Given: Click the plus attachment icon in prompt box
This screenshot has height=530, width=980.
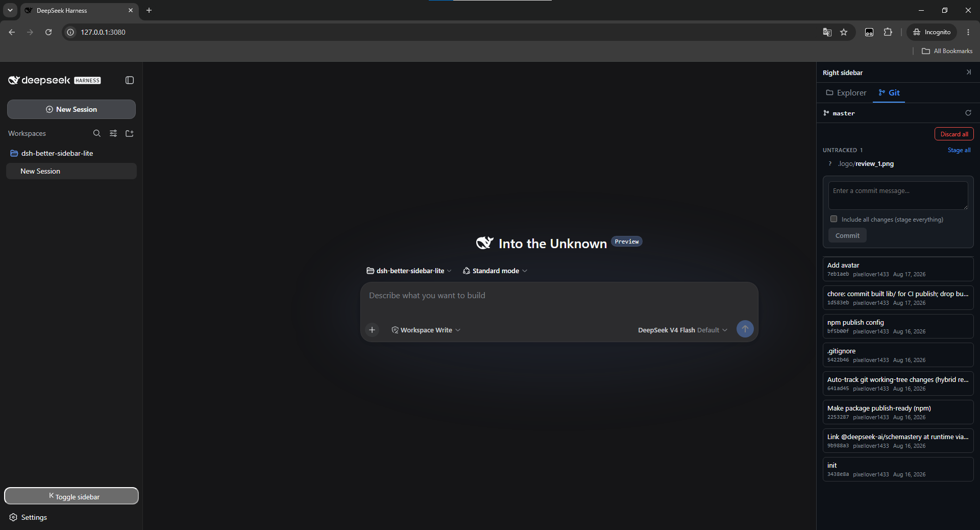Looking at the screenshot, I should point(372,330).
